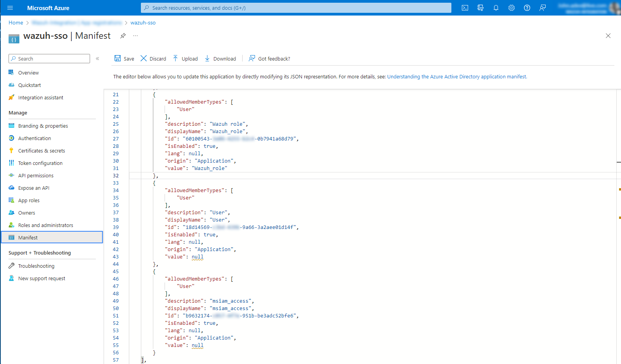Focus the left menu Search box
Viewport: 621px width, 364px height.
(49, 59)
